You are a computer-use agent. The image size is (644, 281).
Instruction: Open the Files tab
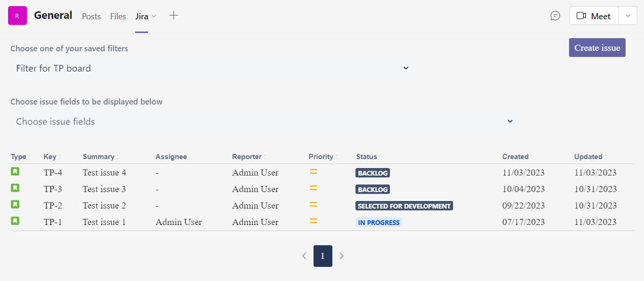[118, 16]
